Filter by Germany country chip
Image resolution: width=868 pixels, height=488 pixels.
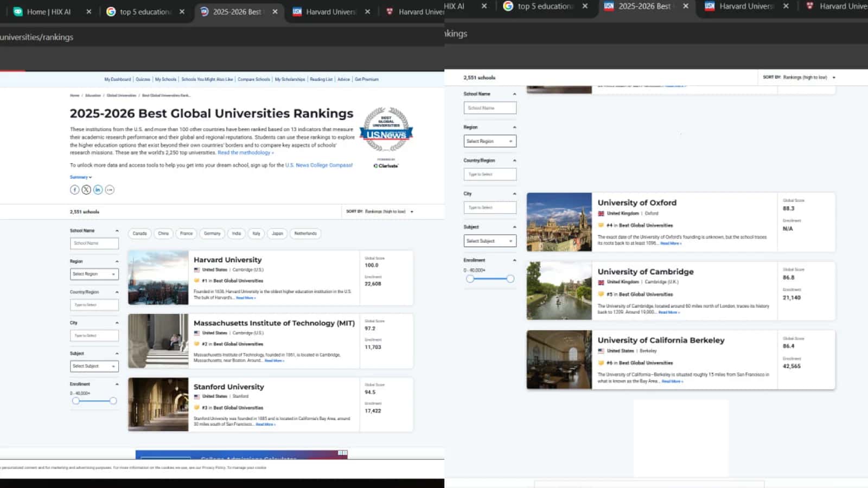(x=212, y=234)
